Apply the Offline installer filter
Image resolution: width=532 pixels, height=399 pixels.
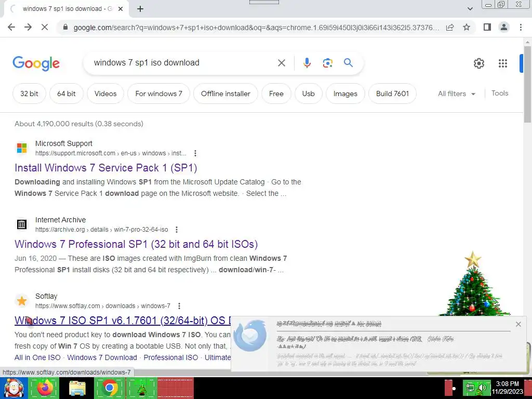pyautogui.click(x=225, y=94)
